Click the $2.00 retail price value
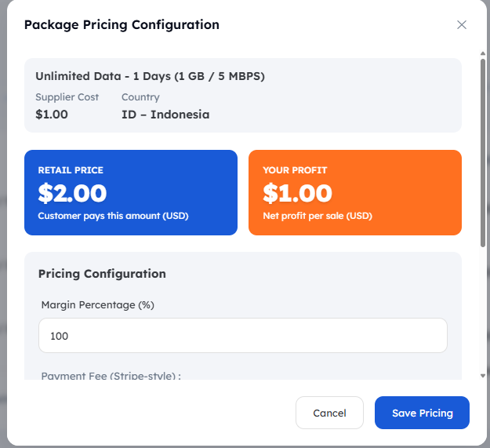The image size is (490, 448). [x=72, y=192]
